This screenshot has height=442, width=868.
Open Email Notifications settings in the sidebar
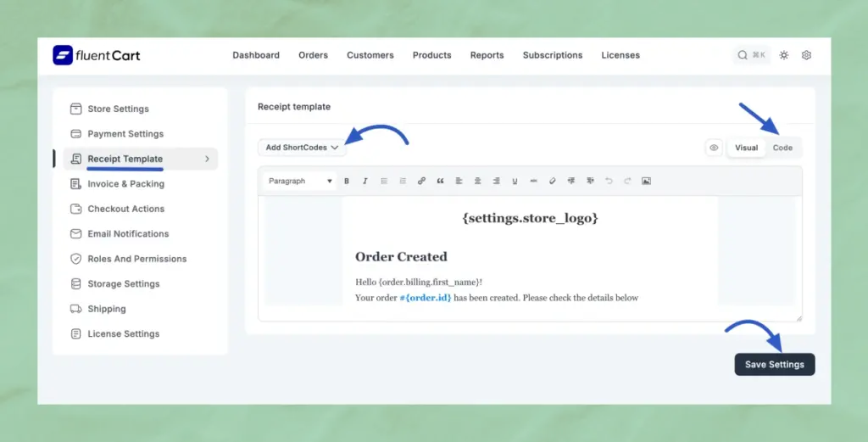tap(128, 234)
